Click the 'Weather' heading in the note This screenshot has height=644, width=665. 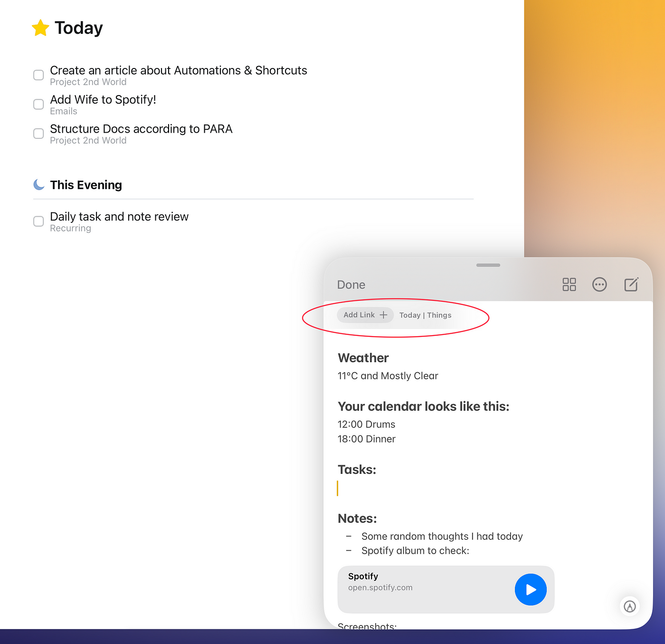pyautogui.click(x=363, y=358)
